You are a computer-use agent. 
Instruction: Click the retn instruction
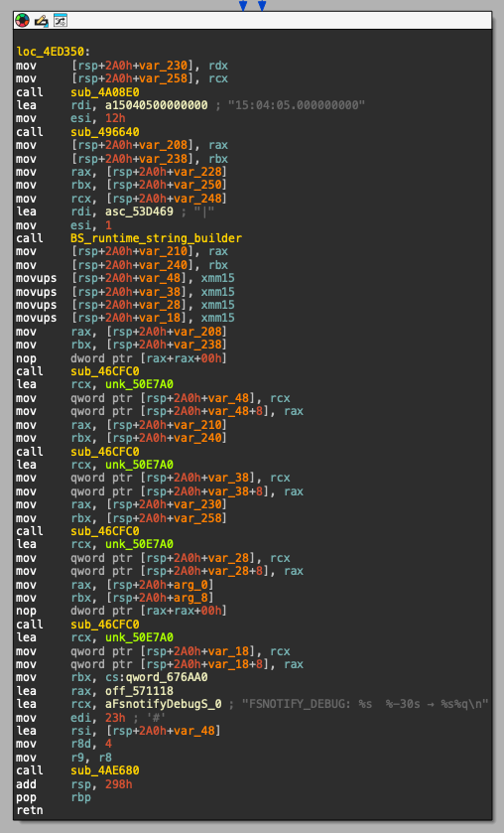29,810
